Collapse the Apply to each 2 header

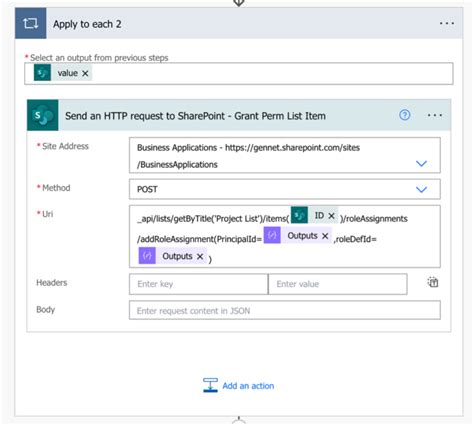coord(239,23)
